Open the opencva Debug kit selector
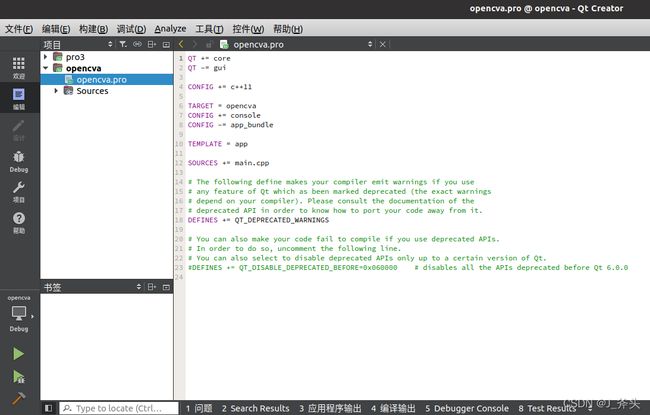The image size is (650, 415). coord(19,314)
